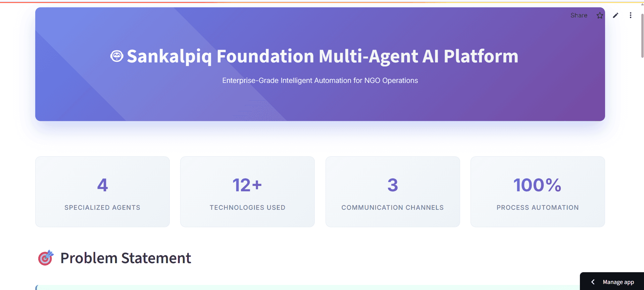Click the page vertical scrollbar thumb
Image resolution: width=644 pixels, height=290 pixels.
642,36
